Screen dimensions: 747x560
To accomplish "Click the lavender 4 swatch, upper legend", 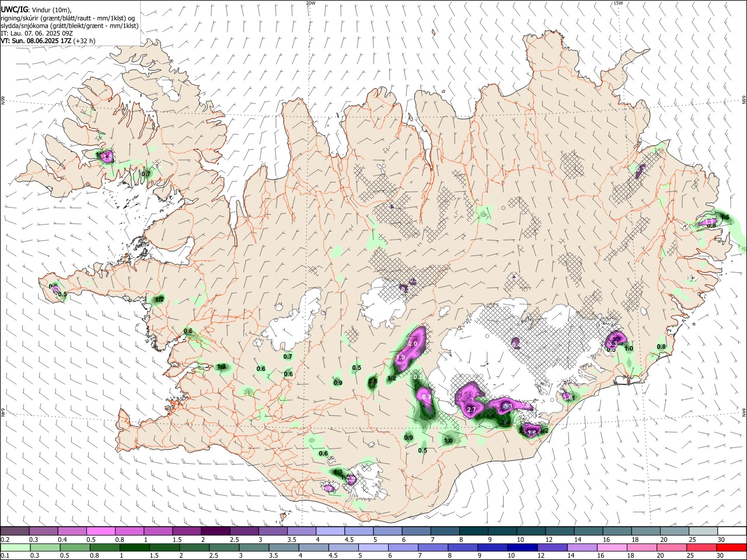I will pyautogui.click(x=330, y=531).
